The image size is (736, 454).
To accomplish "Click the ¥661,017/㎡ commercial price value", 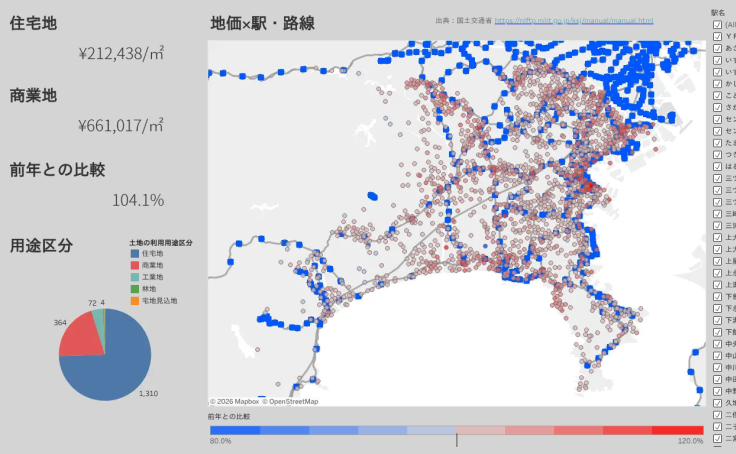I will (x=121, y=126).
